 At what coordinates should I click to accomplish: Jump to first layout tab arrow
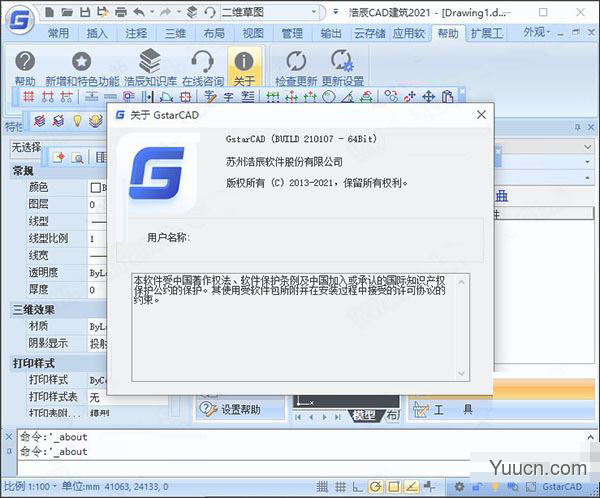pyautogui.click(x=298, y=417)
